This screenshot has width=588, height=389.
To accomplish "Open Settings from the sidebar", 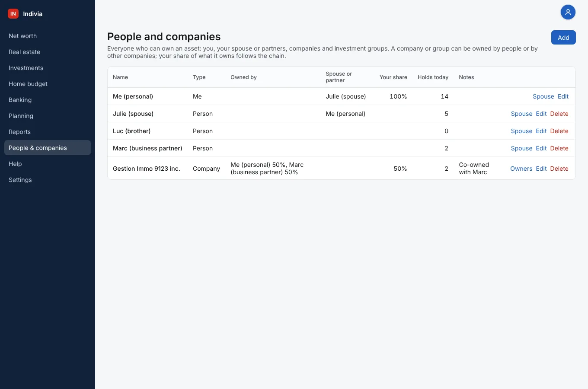I will [48, 180].
